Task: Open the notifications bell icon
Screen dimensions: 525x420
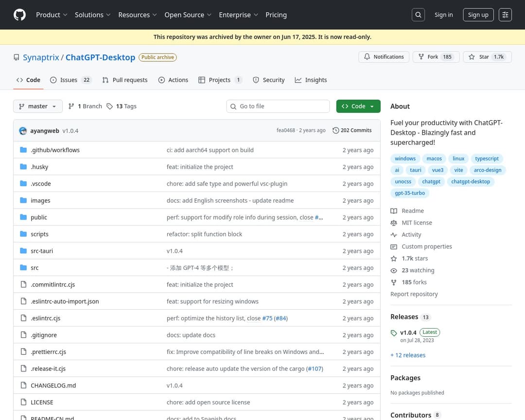Action: pos(367,57)
